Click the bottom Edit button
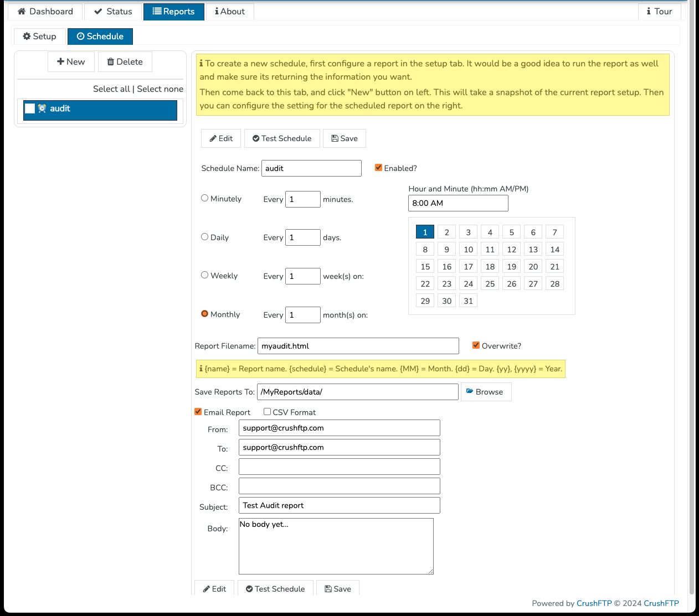Screen dimensions: 699x616 (214, 588)
